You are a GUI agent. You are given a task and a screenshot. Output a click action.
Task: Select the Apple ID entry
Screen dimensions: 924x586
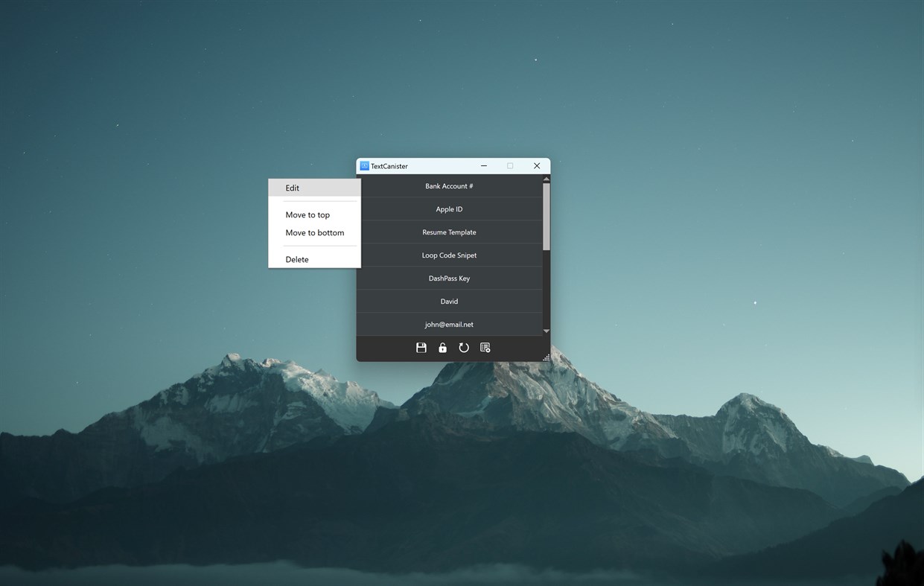[x=449, y=208]
